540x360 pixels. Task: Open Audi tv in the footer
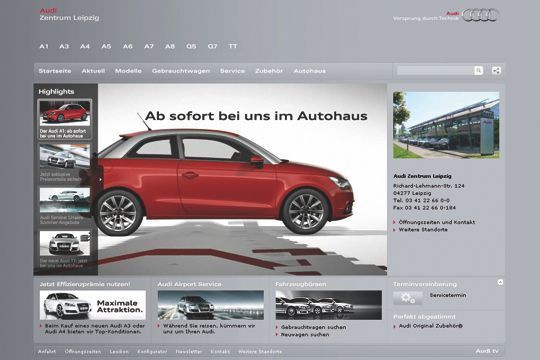coord(487,351)
